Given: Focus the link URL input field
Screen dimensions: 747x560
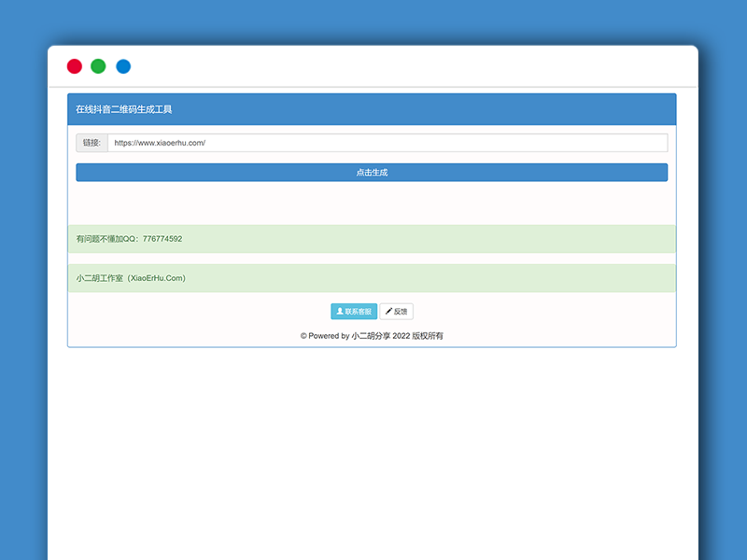Looking at the screenshot, I should click(x=387, y=143).
